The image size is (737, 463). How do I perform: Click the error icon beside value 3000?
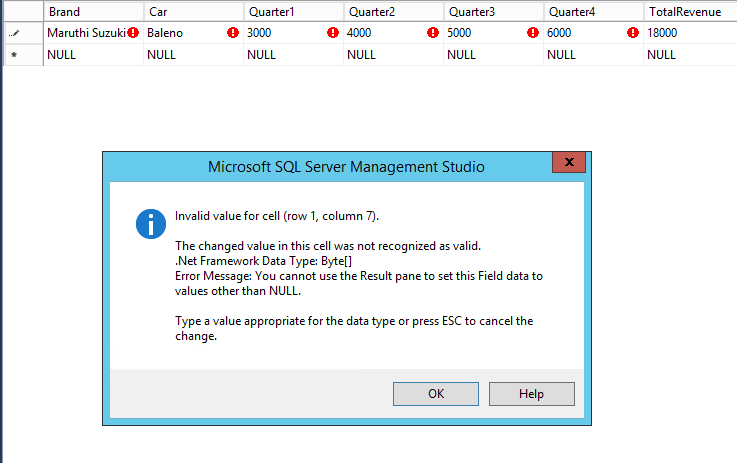pos(333,32)
